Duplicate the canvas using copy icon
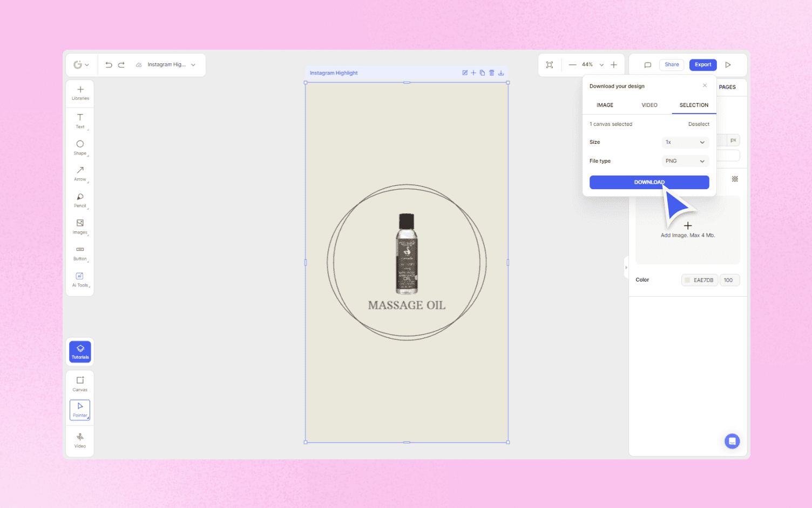812x508 pixels. pos(482,72)
